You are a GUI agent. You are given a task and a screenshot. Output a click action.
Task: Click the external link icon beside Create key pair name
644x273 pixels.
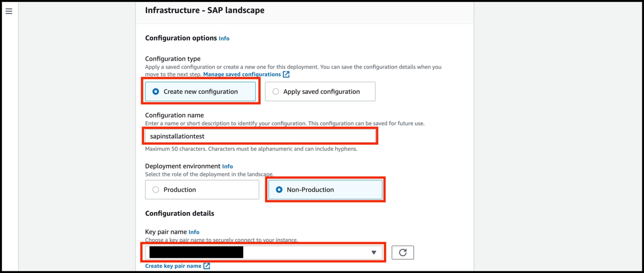[207, 266]
